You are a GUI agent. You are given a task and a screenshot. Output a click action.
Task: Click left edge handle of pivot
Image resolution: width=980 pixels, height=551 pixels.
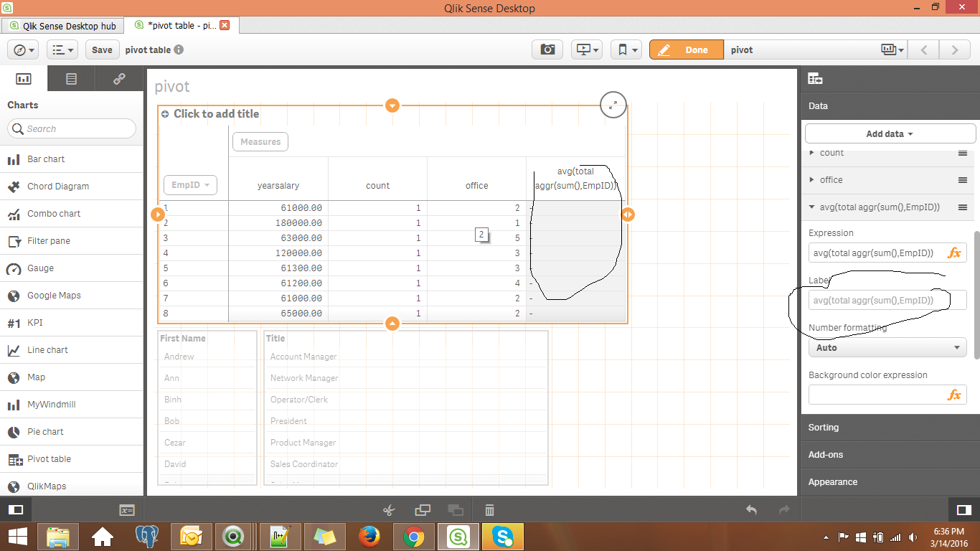[x=159, y=214]
